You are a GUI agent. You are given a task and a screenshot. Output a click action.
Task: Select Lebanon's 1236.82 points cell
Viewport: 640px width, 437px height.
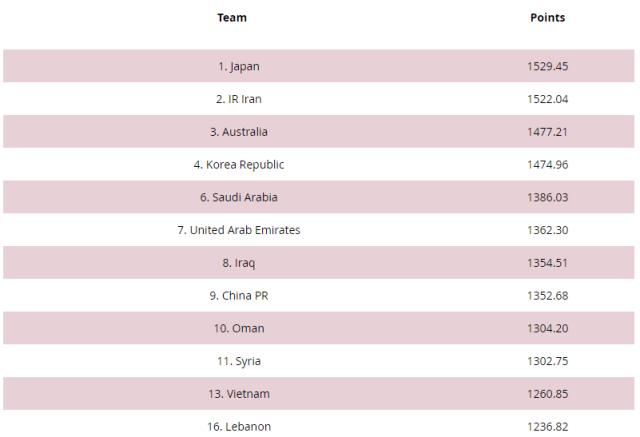(x=547, y=427)
